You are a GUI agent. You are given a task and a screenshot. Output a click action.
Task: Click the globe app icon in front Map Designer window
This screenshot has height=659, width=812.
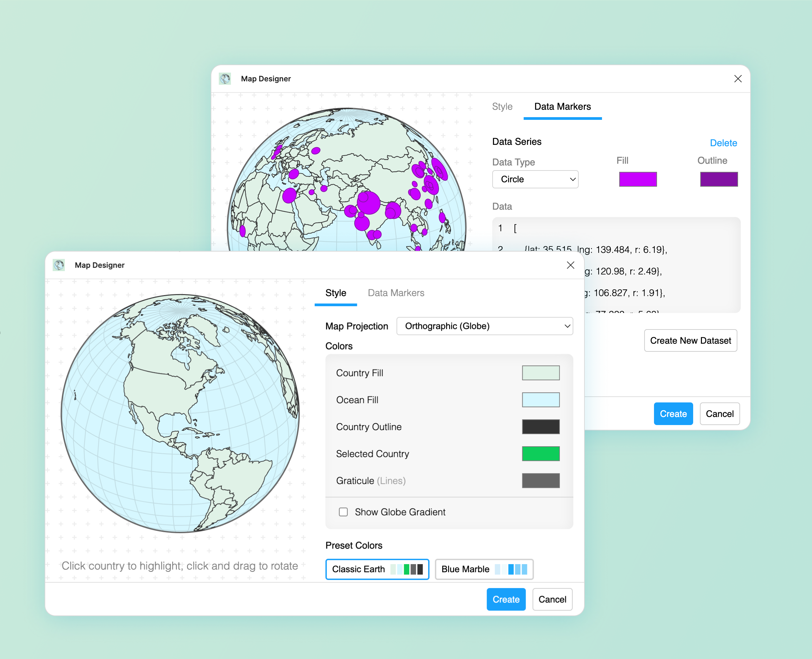pos(59,265)
